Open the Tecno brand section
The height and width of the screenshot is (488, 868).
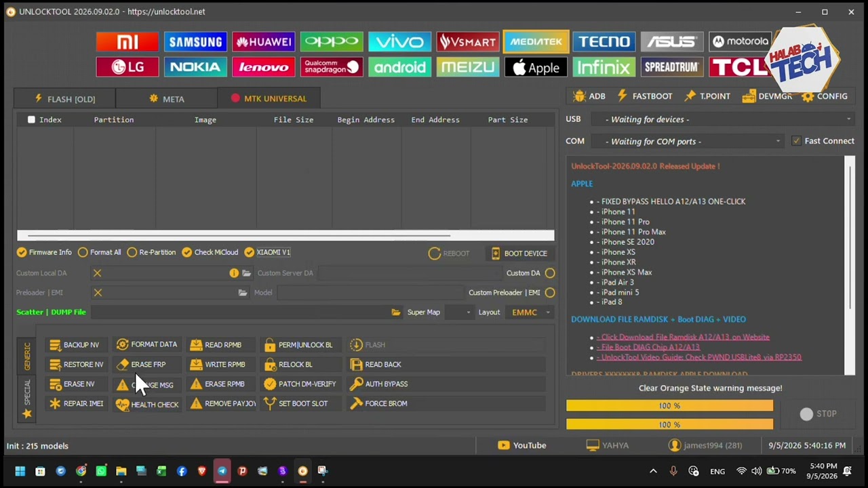(x=604, y=41)
